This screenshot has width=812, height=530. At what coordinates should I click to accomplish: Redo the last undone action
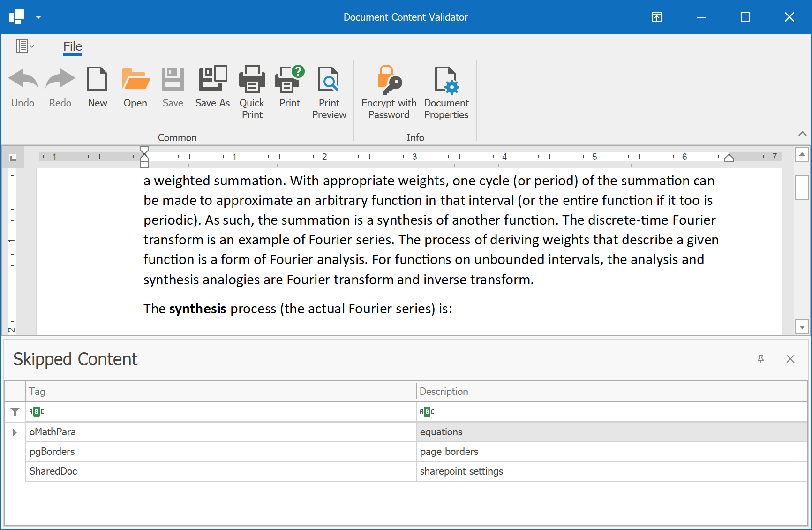(60, 87)
